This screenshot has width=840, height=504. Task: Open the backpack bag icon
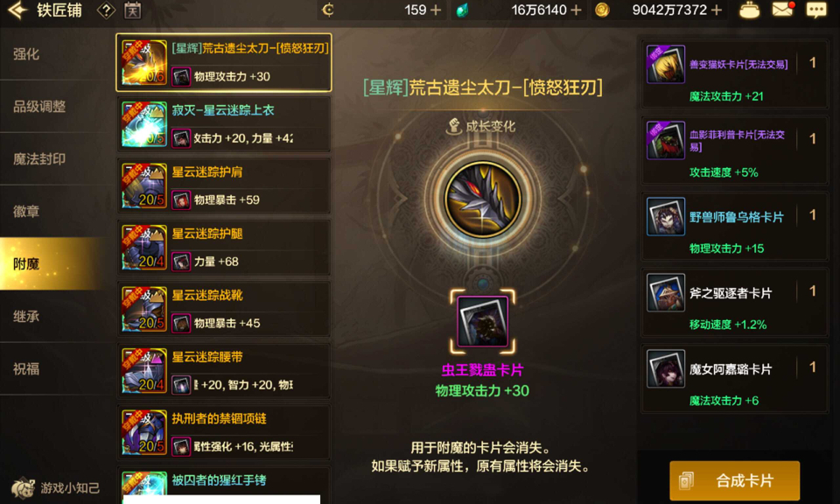click(x=749, y=10)
